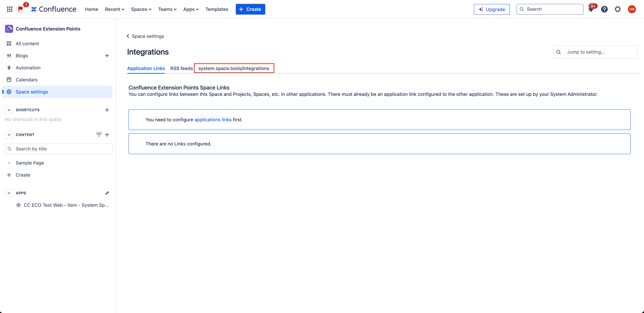Image resolution: width=644 pixels, height=313 pixels.
Task: Switch to the system.space.tools/integrations tab
Action: point(234,68)
